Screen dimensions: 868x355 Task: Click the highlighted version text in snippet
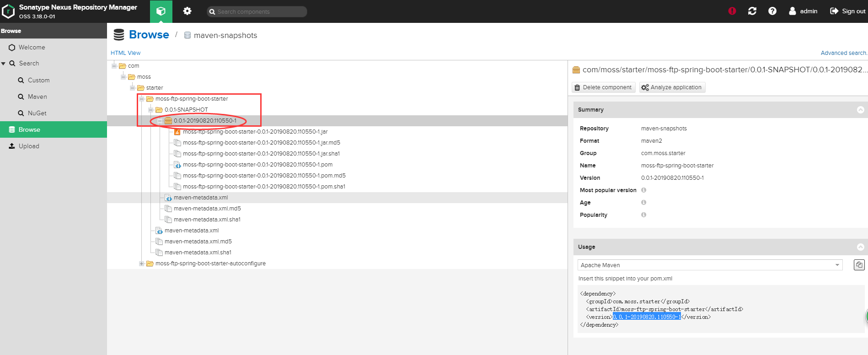pyautogui.click(x=647, y=317)
